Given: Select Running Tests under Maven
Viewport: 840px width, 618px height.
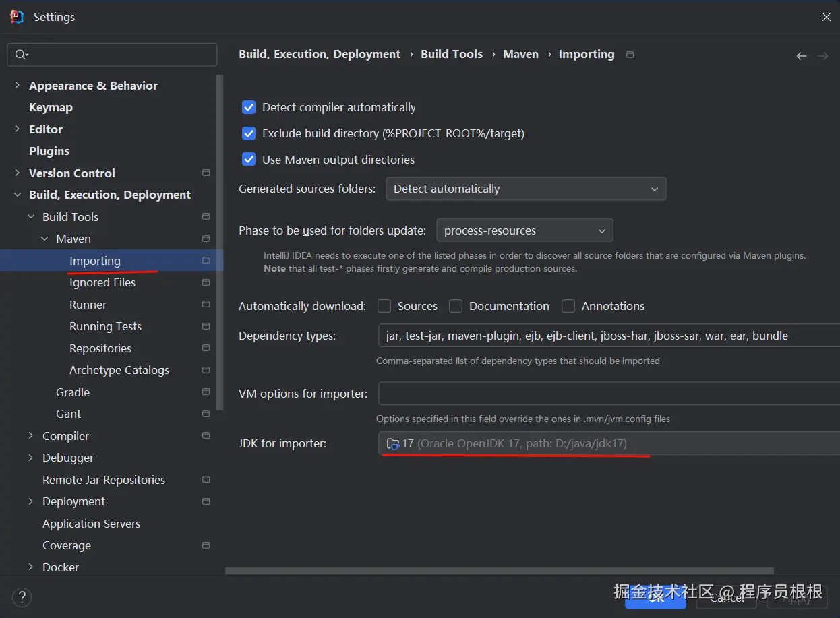Looking at the screenshot, I should click(105, 326).
